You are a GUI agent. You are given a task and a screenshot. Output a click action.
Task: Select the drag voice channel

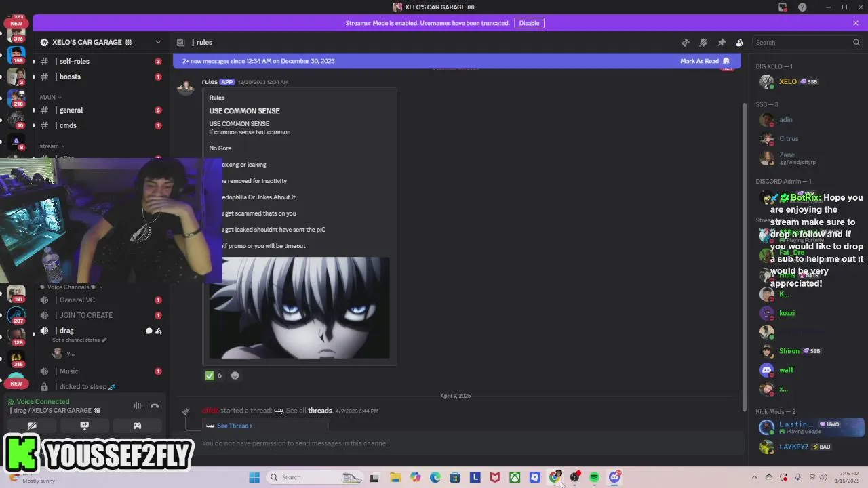[x=66, y=331]
